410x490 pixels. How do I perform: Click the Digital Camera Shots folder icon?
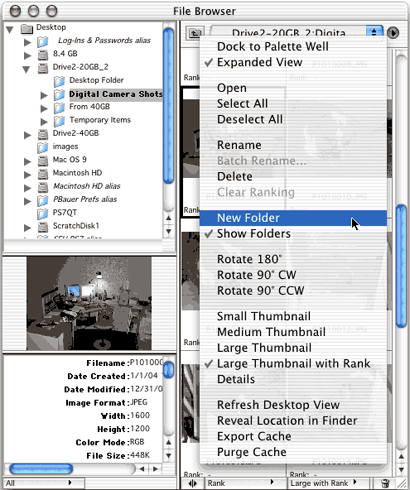coord(59,95)
